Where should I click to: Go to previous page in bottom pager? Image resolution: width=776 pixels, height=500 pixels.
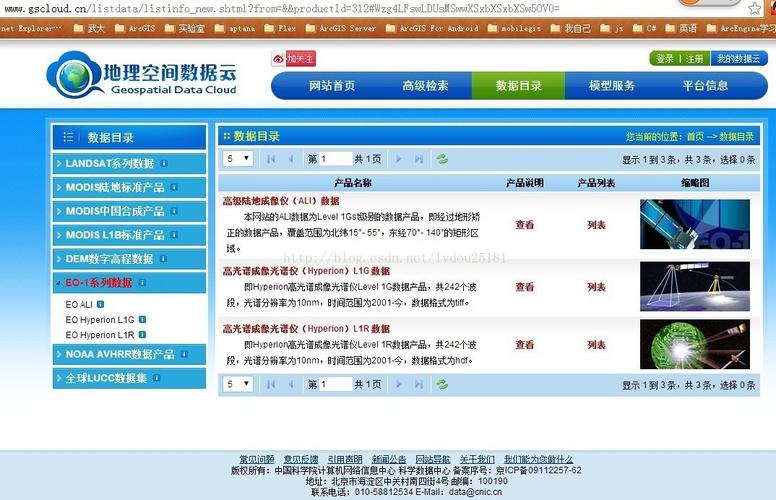291,384
